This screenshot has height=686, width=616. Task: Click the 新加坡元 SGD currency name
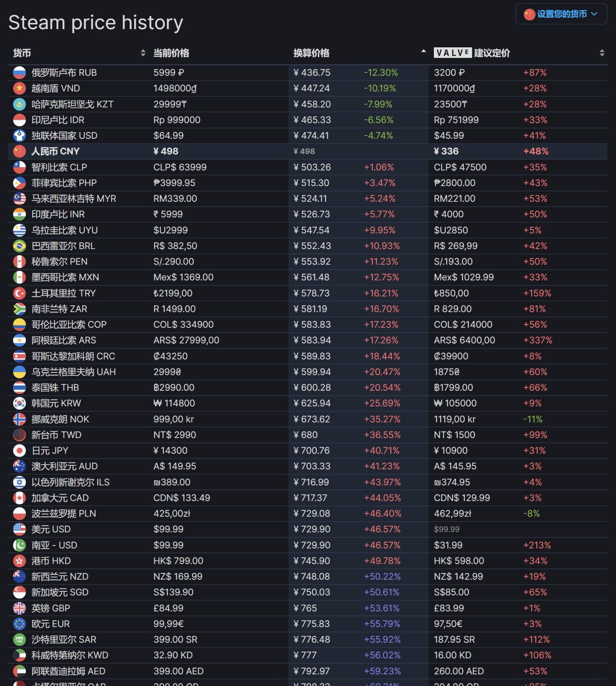coord(60,593)
